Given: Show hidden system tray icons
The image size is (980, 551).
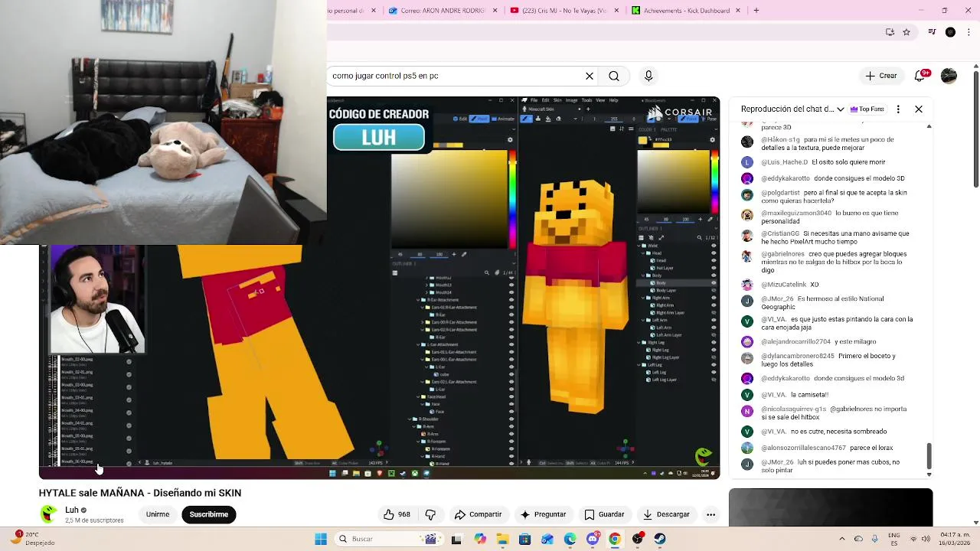Looking at the screenshot, I should click(x=841, y=539).
